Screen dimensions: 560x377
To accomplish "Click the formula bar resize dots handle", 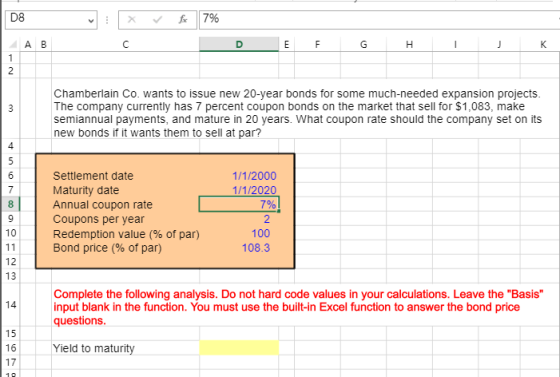I will tap(107, 20).
